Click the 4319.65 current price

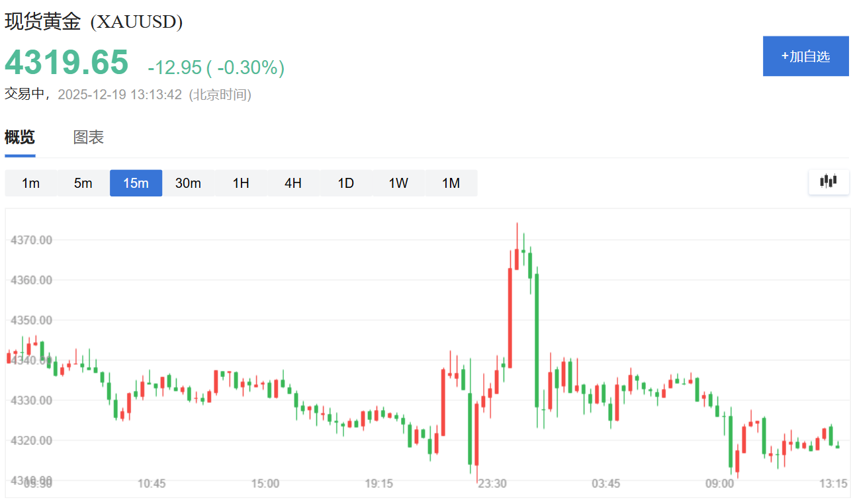tap(67, 63)
